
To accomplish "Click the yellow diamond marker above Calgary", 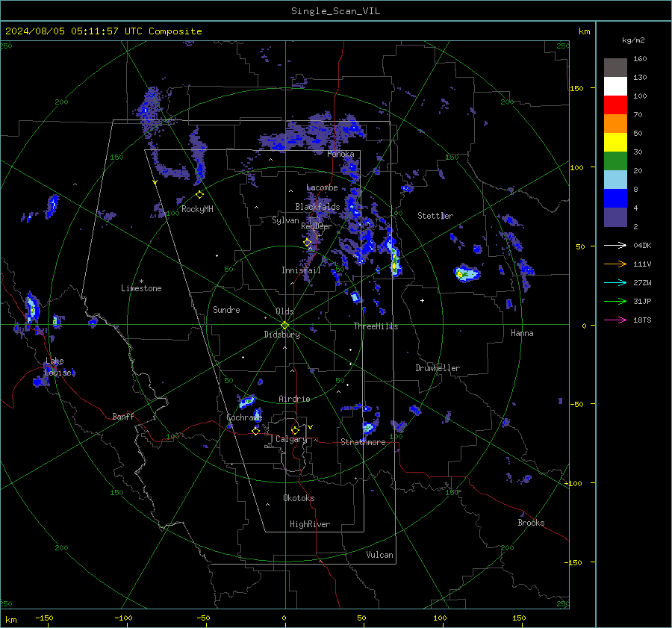I will [295, 430].
